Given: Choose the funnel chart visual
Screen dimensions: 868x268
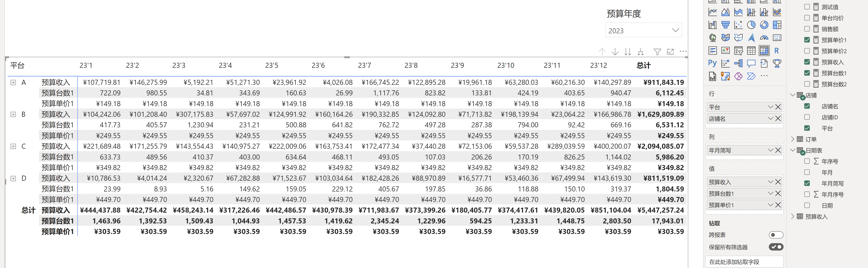Looking at the screenshot, I should click(726, 25).
